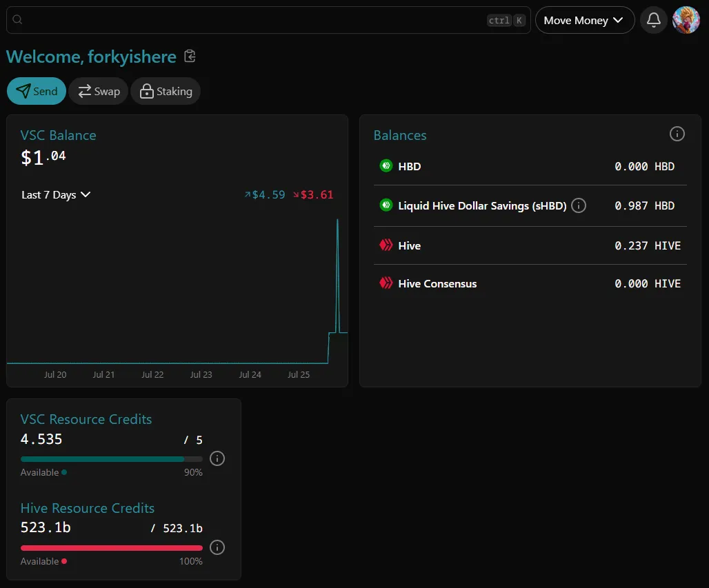Focus the top search input field
The image size is (709, 588).
[x=268, y=20]
